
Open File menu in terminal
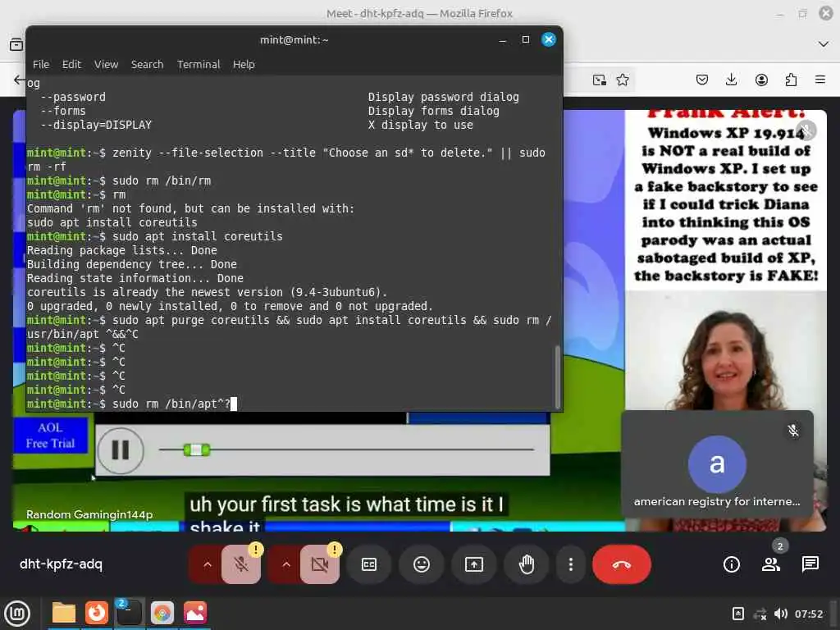click(41, 64)
